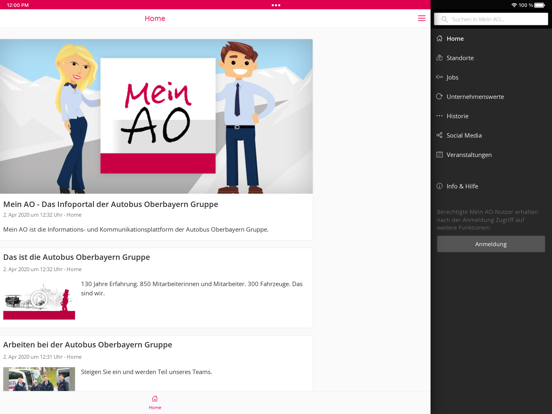Image resolution: width=552 pixels, height=414 pixels.
Task: Click 'Berechtigte Mein AO-Nutzer erhalten' notice text
Action: (x=487, y=220)
